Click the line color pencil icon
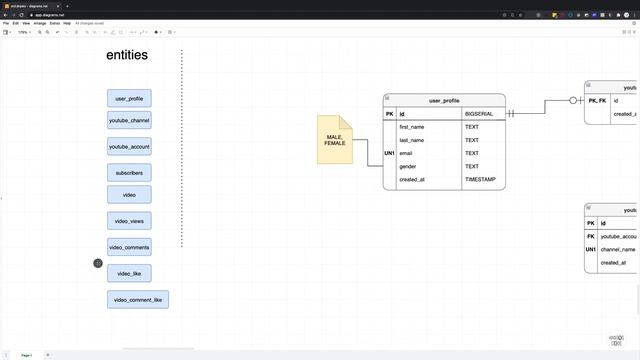Image resolution: width=640 pixels, height=360 pixels. click(113, 32)
